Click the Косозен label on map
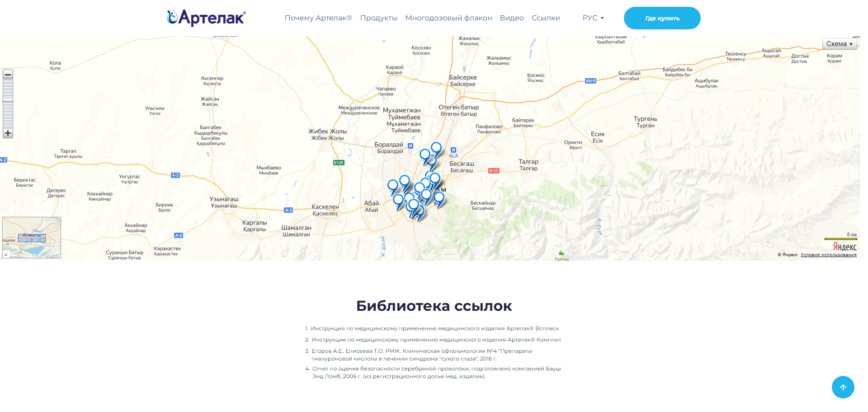The height and width of the screenshot is (412, 868). tap(421, 50)
